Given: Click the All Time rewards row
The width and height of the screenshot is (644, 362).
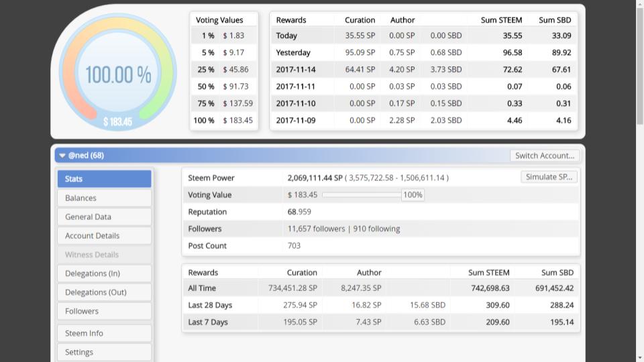Looking at the screenshot, I should coord(381,288).
